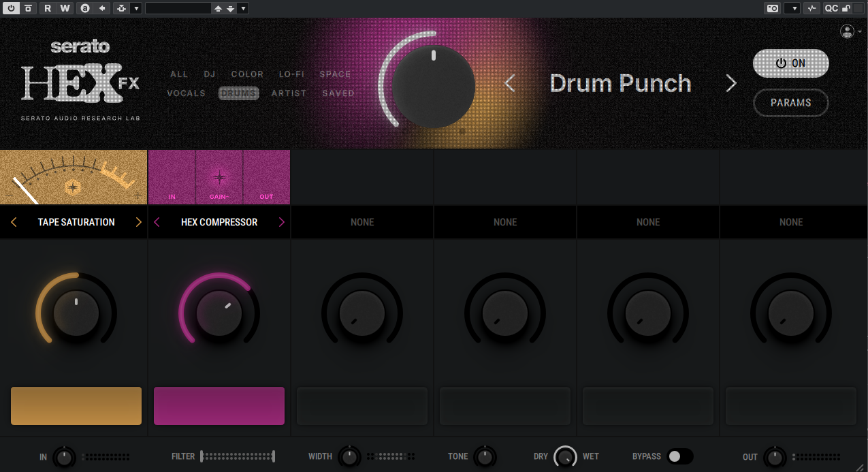Click the Serato Hex FX logo
868x472 pixels.
80,80
